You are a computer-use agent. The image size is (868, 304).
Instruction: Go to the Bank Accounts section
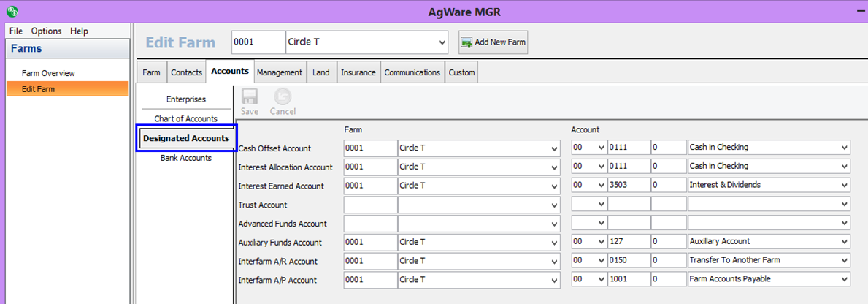[x=185, y=158]
